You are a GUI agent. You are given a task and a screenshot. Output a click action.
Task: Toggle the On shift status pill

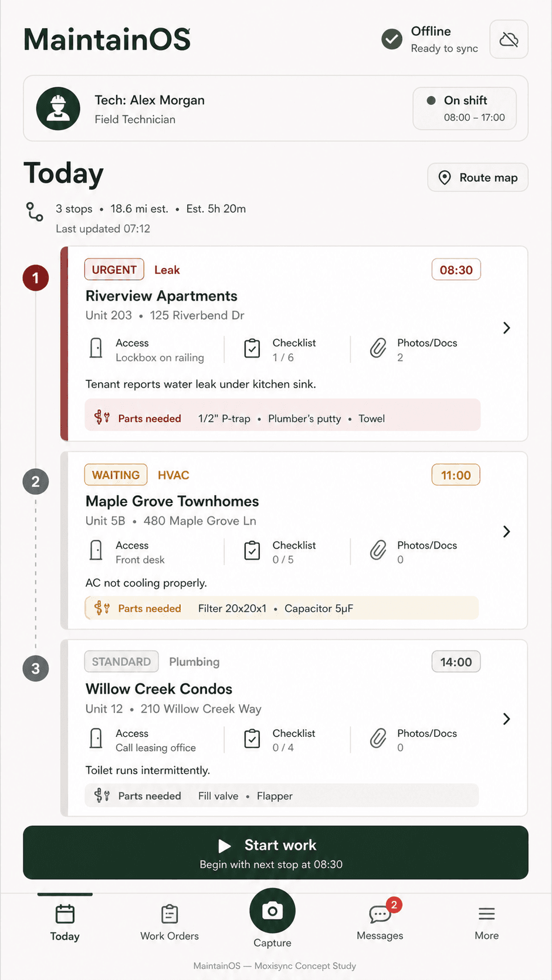465,108
